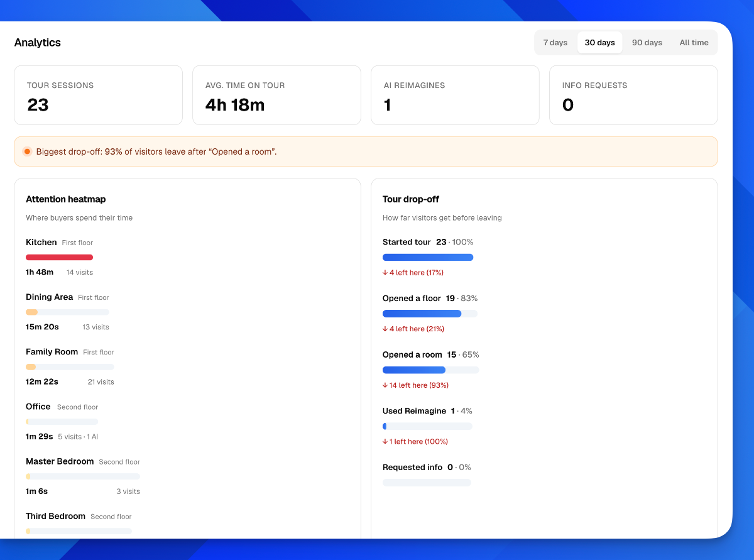Click the Biggest drop-off banner message
This screenshot has width=754, height=560.
click(156, 151)
